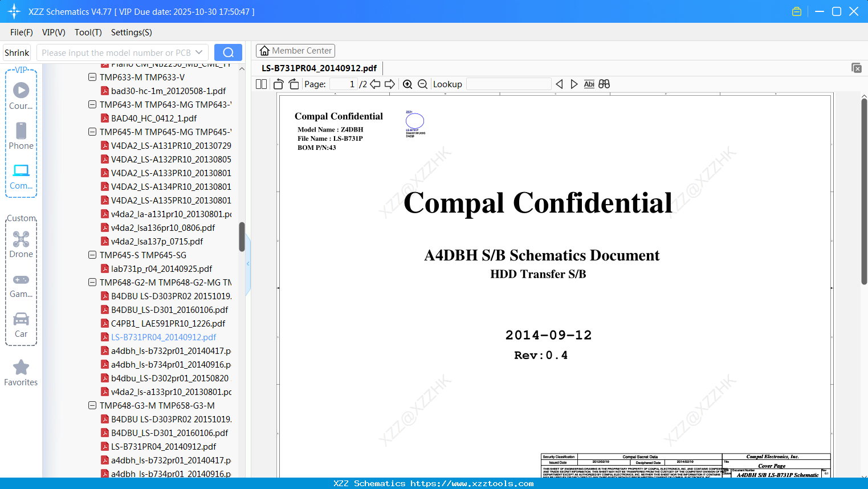Select the highlighted blue LS-B731PR04_20140912.pdf entry
868x489 pixels.
164,337
